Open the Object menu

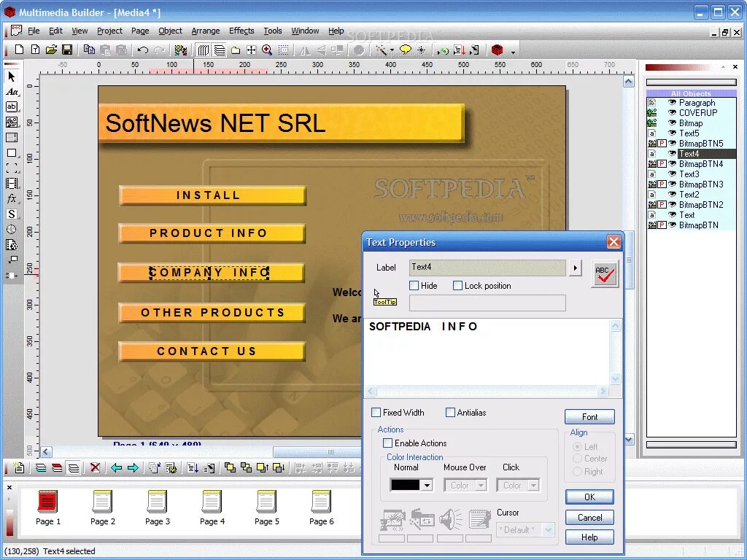click(x=170, y=31)
